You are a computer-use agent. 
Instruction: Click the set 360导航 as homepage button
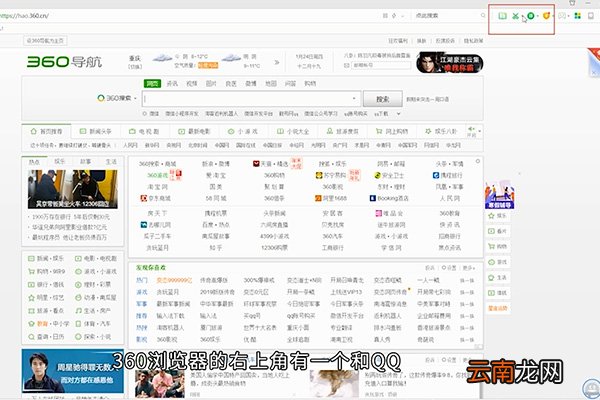click(45, 41)
